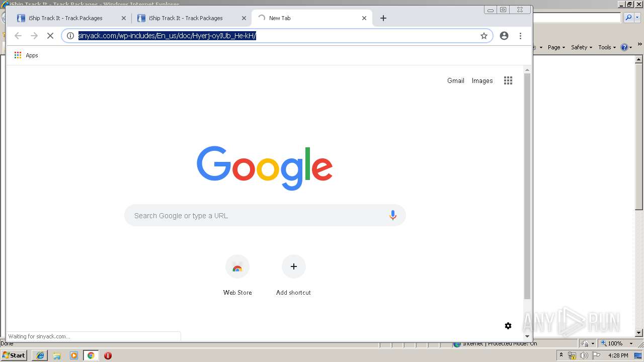
Task: Click the red Opera taskbar icon
Action: (108, 355)
